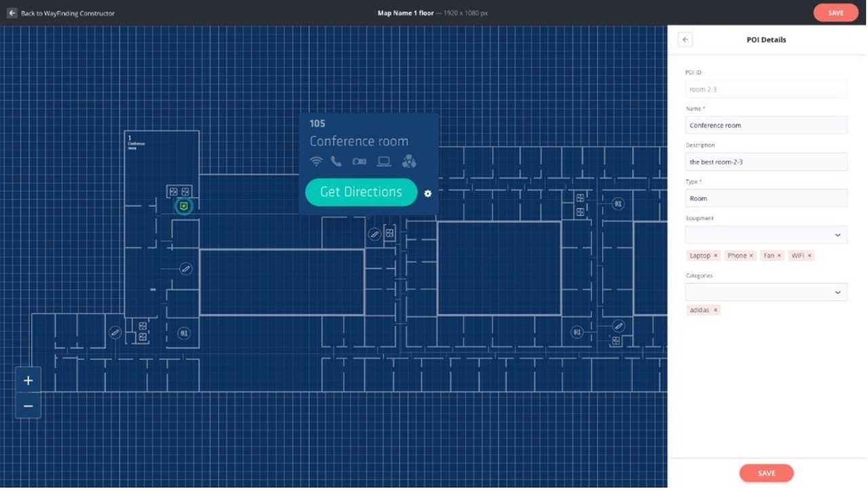
Task: Click the restroom marker beside the right-side stacked elevators
Action: 618,203
